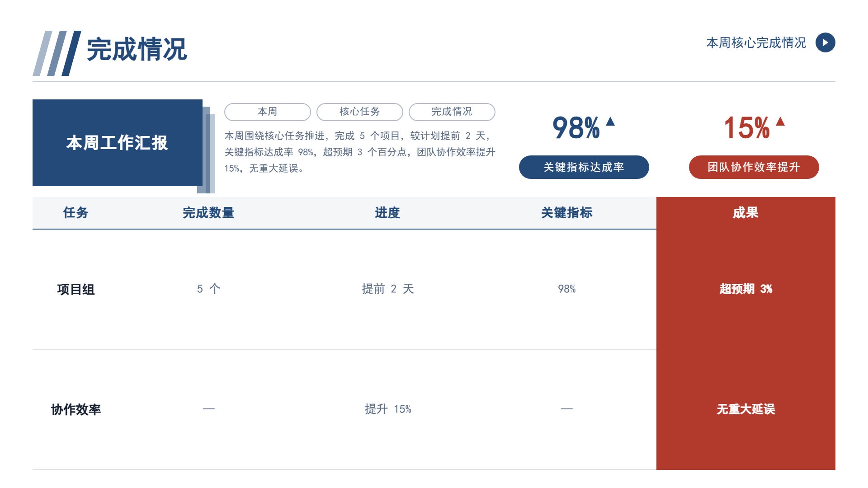868x488 pixels.
Task: Click the red 成果 column header
Action: pyautogui.click(x=746, y=213)
